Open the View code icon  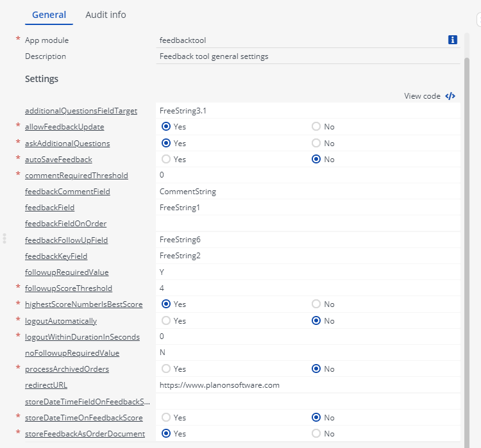(x=450, y=96)
